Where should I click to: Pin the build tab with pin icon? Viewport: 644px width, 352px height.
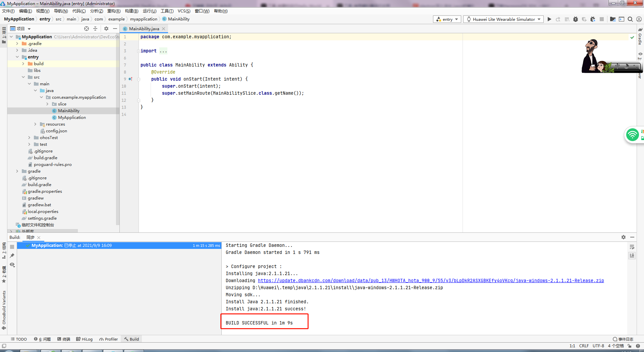[12, 256]
